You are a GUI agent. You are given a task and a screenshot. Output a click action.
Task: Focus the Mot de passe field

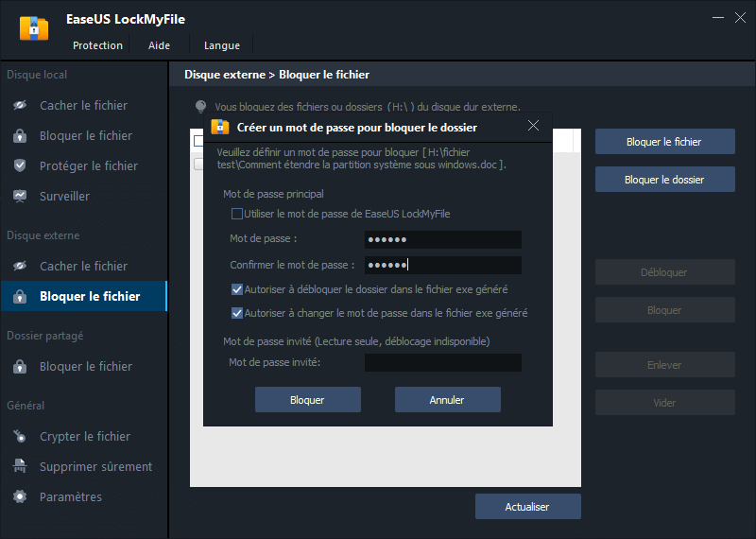click(442, 239)
